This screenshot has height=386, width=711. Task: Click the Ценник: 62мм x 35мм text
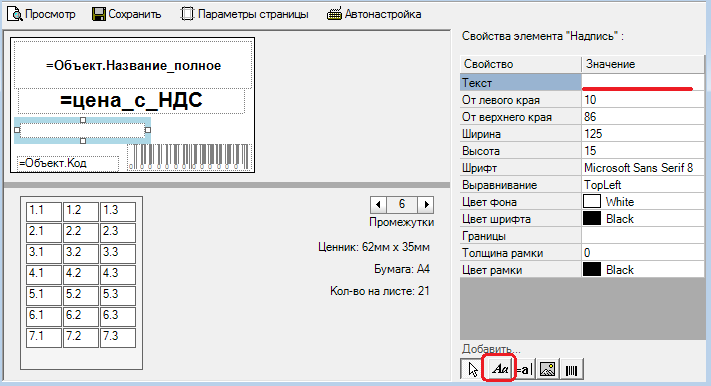click(374, 247)
